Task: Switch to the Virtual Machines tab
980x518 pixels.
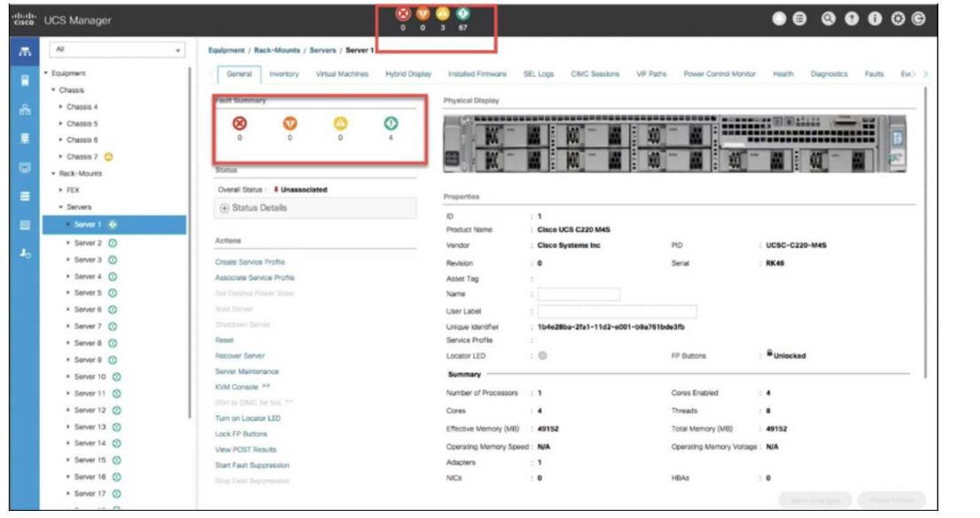Action: tap(342, 73)
